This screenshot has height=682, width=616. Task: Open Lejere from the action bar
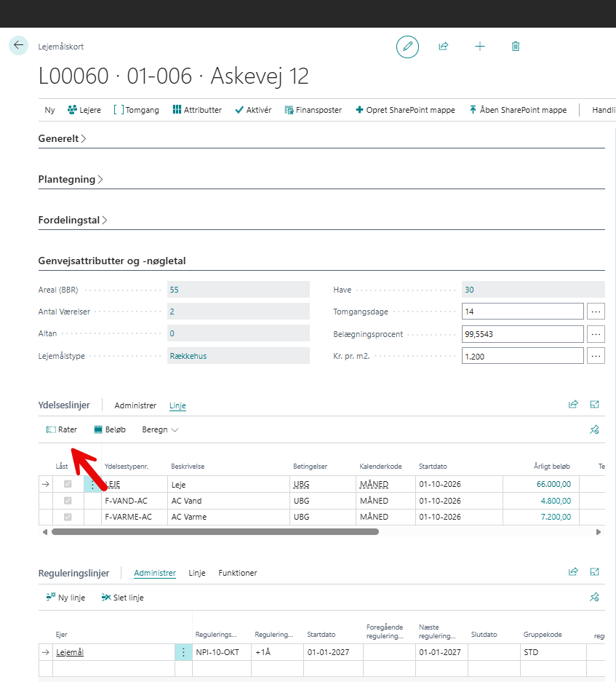tap(84, 110)
